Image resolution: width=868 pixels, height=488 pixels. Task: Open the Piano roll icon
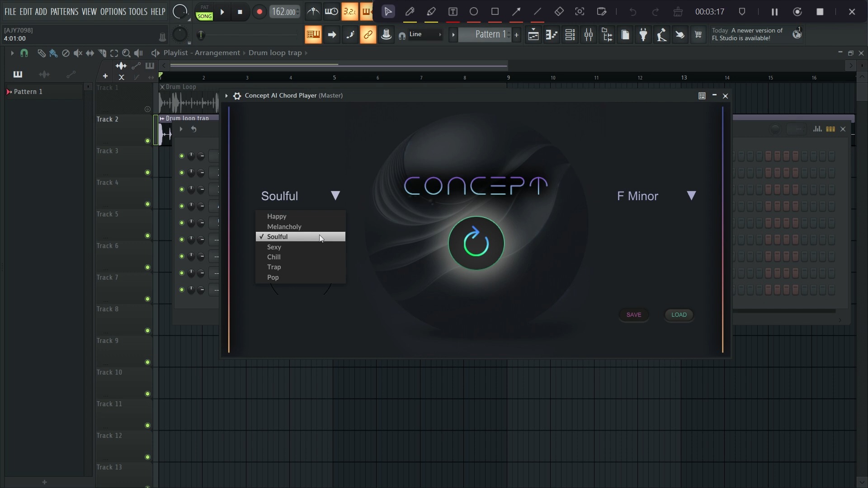click(x=552, y=35)
